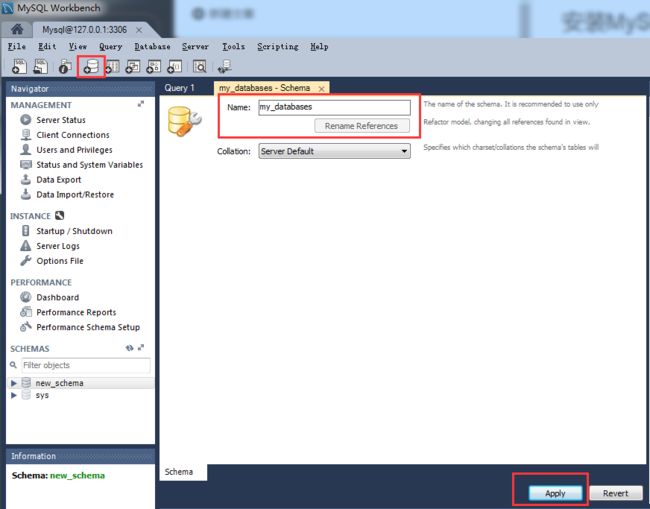Click the new SQL tab toolbar icon

click(19, 66)
